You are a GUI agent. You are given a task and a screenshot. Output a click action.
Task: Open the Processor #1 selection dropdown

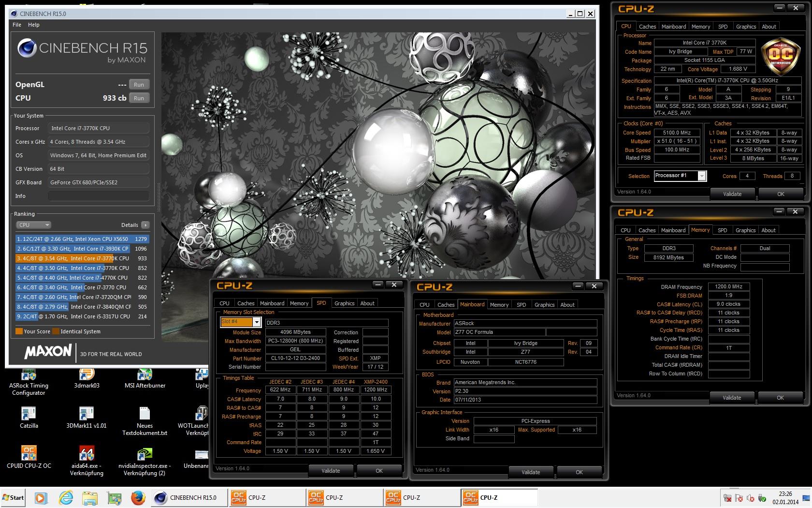point(701,176)
